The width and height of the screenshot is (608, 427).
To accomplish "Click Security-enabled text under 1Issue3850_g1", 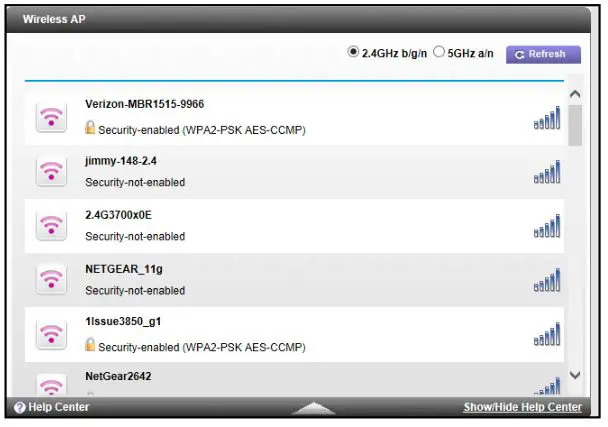I will pyautogui.click(x=202, y=347).
